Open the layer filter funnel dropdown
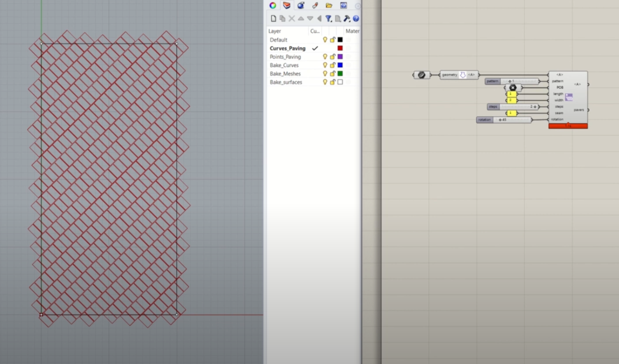The height and width of the screenshot is (364, 619). (328, 19)
